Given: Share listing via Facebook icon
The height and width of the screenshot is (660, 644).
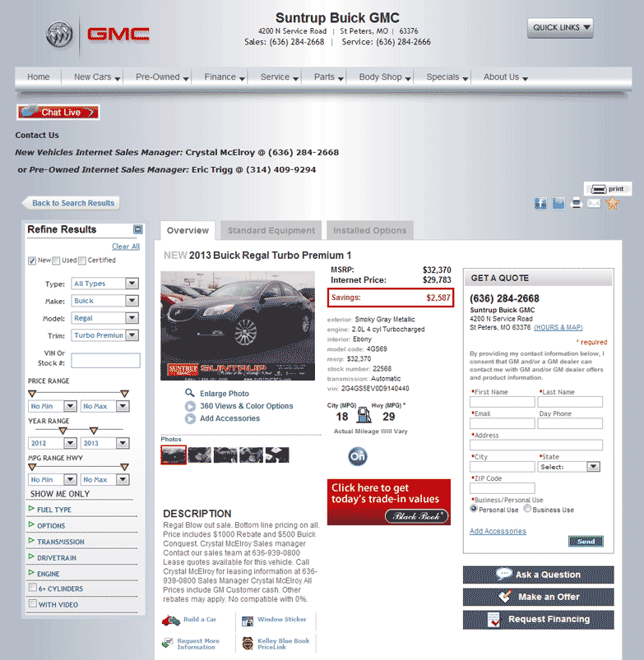Looking at the screenshot, I should coord(540,204).
